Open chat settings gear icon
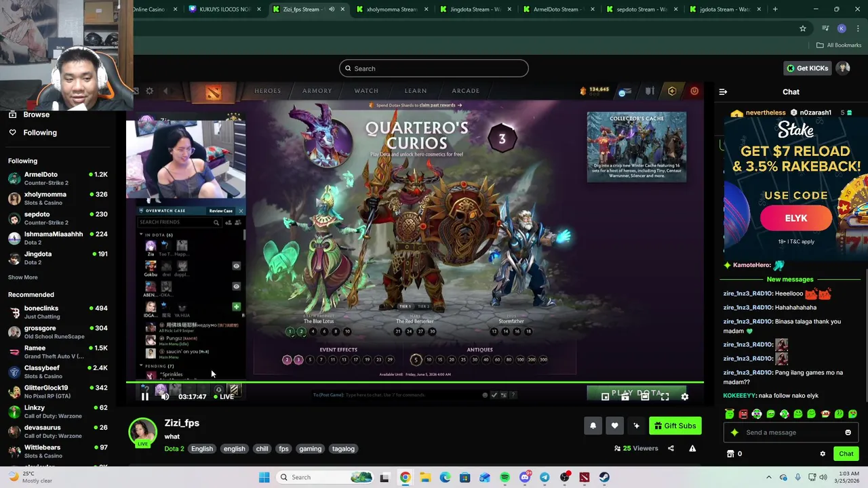Image resolution: width=868 pixels, height=488 pixels. point(823,454)
